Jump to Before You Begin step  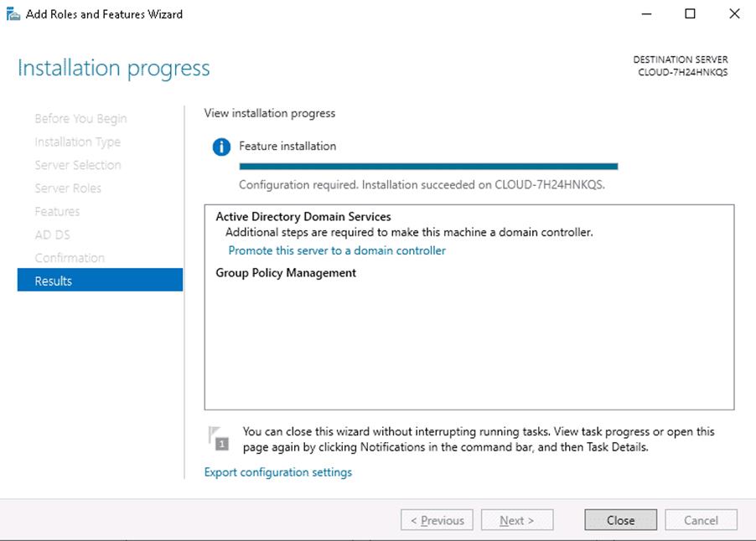coord(80,119)
